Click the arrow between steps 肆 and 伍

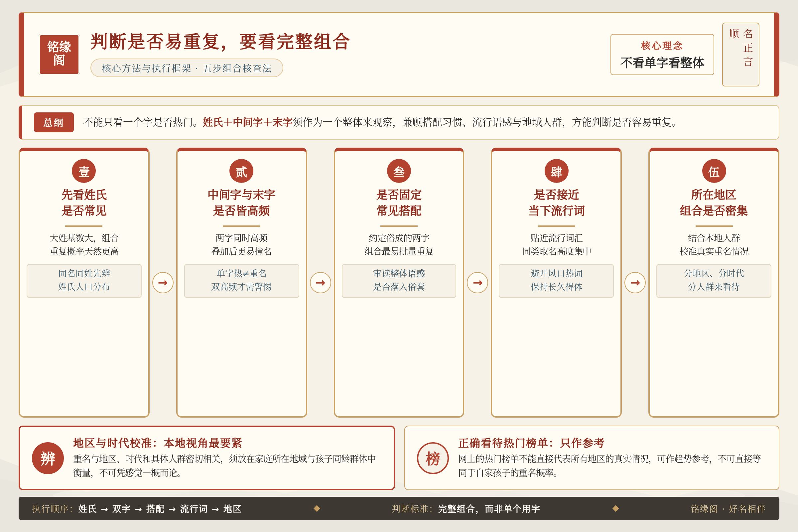[635, 283]
